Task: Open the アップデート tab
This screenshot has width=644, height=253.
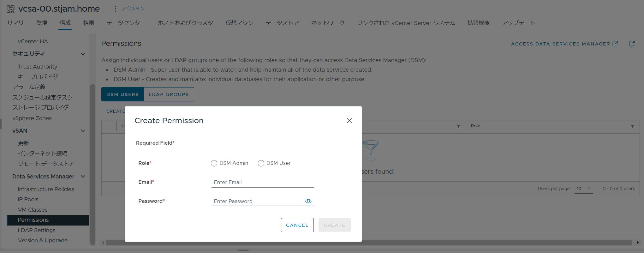Action: pos(519,23)
